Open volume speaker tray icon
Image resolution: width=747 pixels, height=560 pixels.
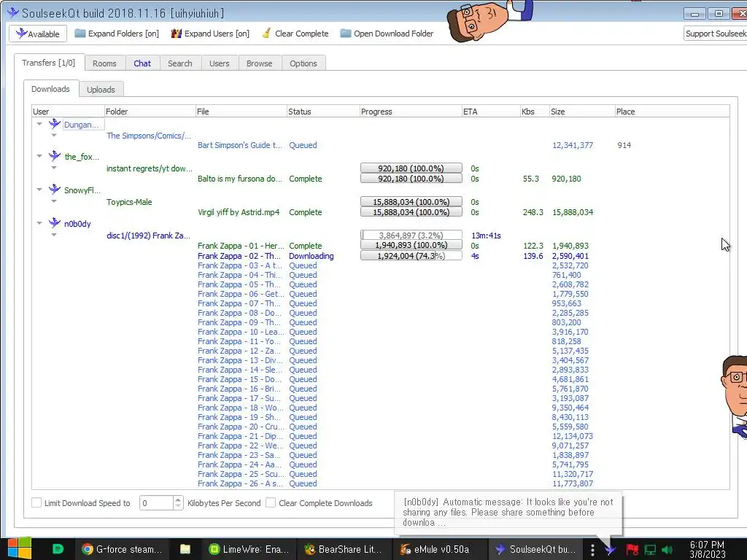click(668, 550)
